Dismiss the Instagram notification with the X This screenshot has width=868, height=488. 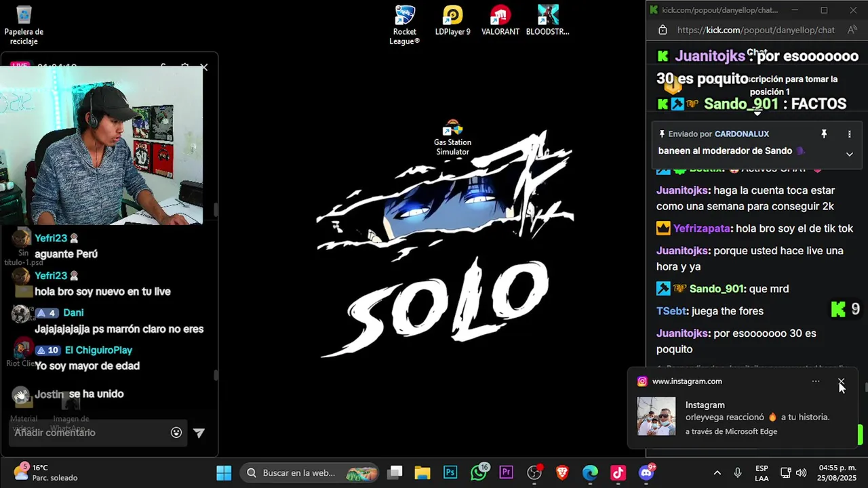[841, 382]
